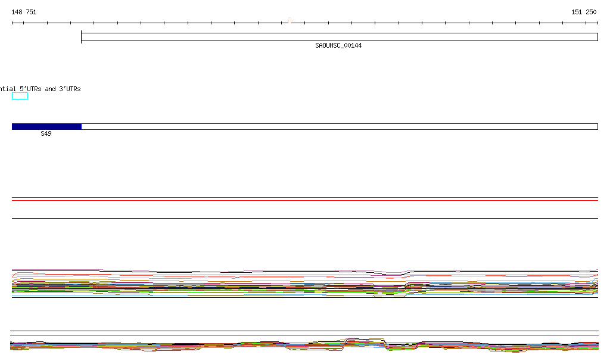Select the cyan UTR box
The width and height of the screenshot is (610, 364).
20,96
